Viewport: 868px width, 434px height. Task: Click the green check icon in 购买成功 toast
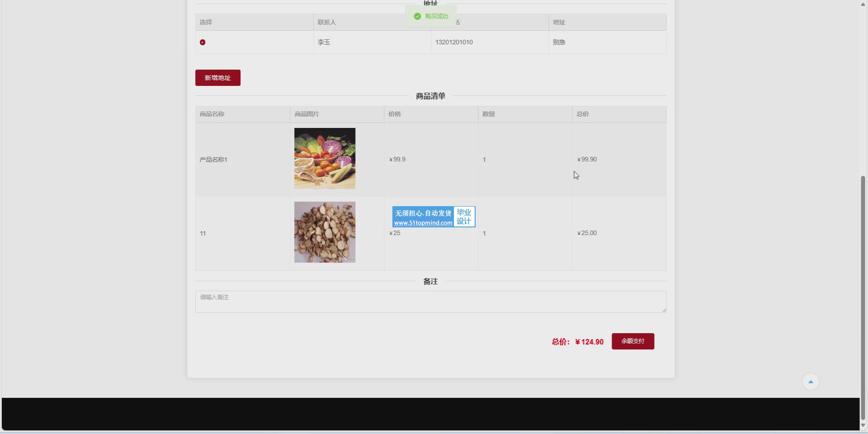coord(417,16)
